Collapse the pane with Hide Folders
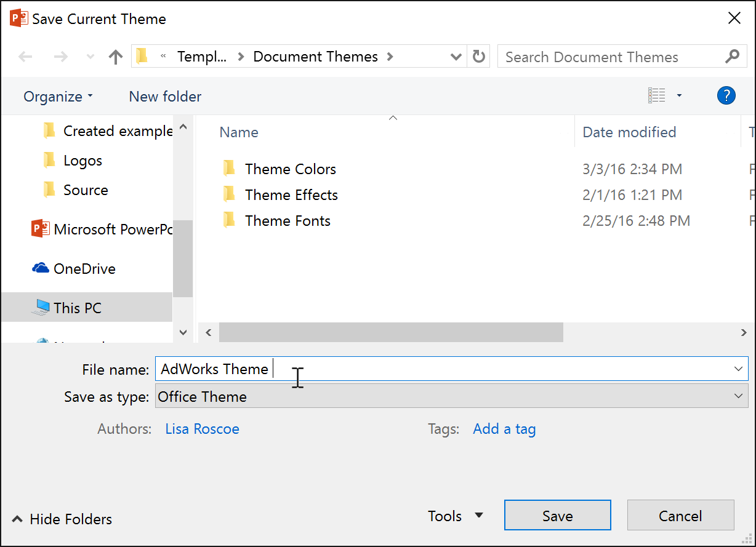756x547 pixels. (62, 519)
